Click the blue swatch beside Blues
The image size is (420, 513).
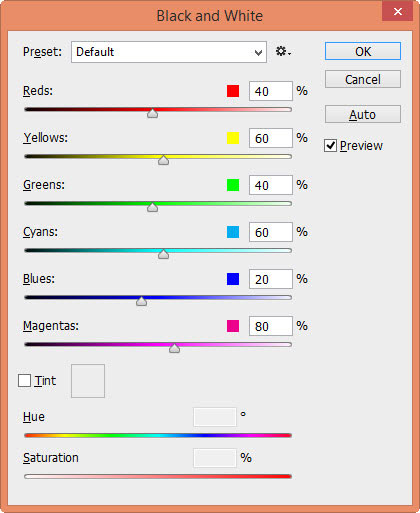[233, 279]
